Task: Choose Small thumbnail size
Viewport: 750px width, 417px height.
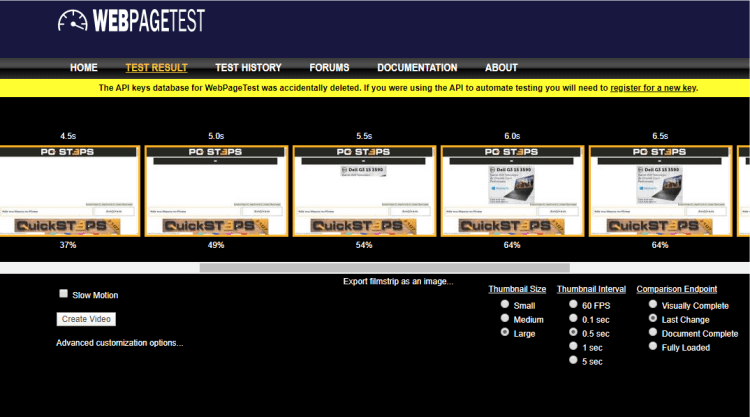Action: (x=505, y=304)
